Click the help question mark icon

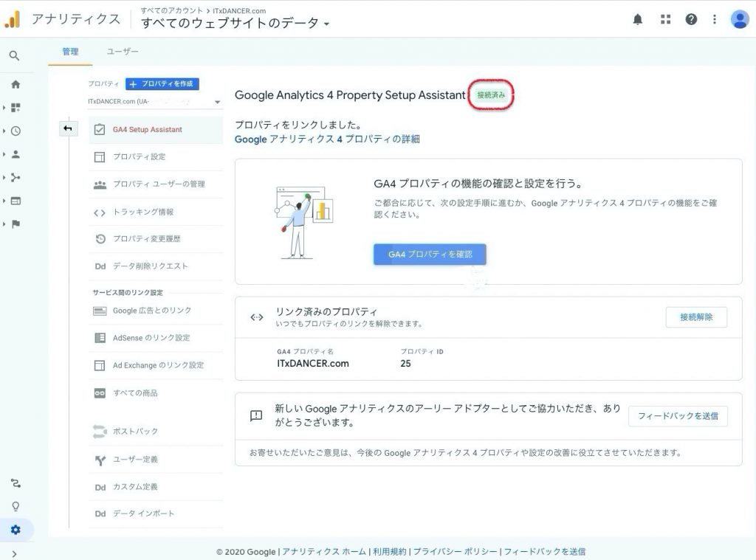pyautogui.click(x=691, y=20)
